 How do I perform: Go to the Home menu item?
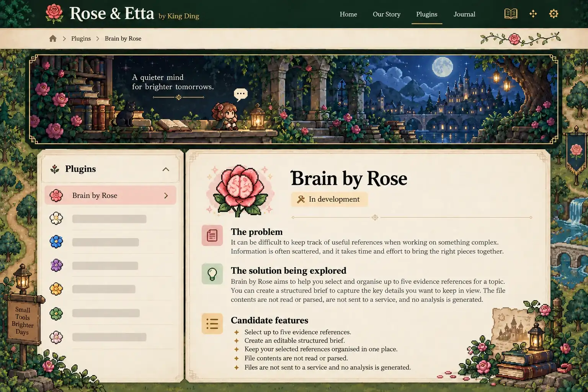tap(348, 14)
